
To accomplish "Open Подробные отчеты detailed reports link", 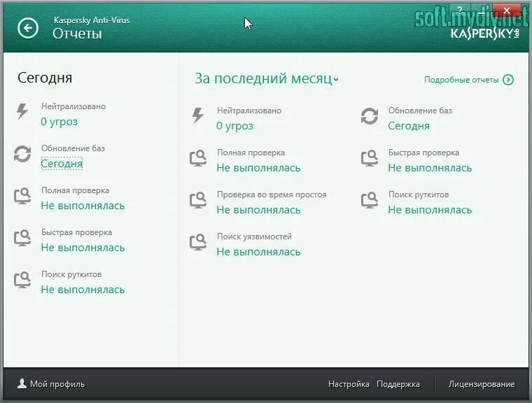I will point(461,80).
